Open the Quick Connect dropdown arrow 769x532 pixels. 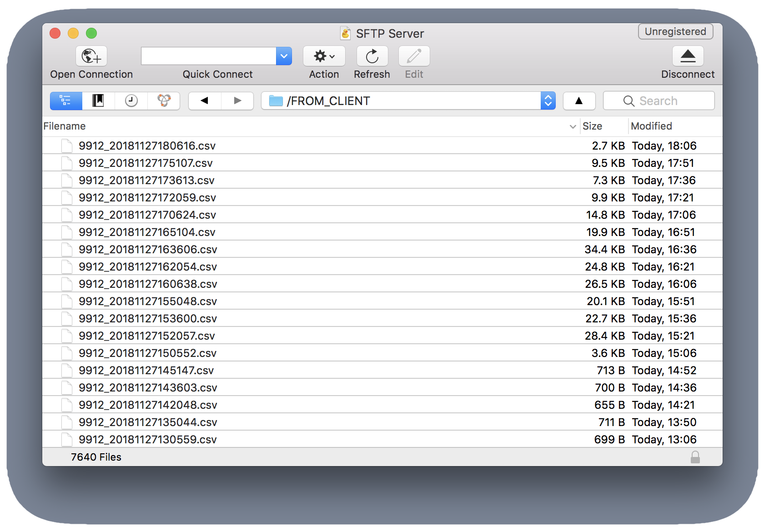coord(284,56)
